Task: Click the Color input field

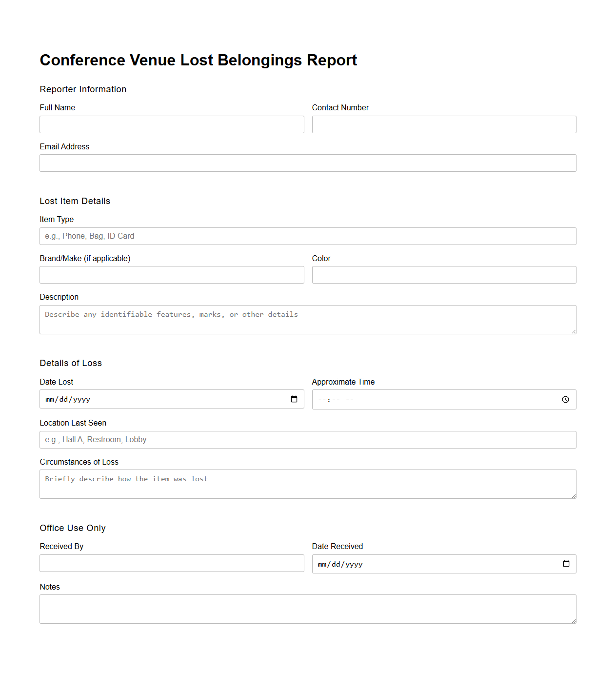Action: [x=444, y=275]
